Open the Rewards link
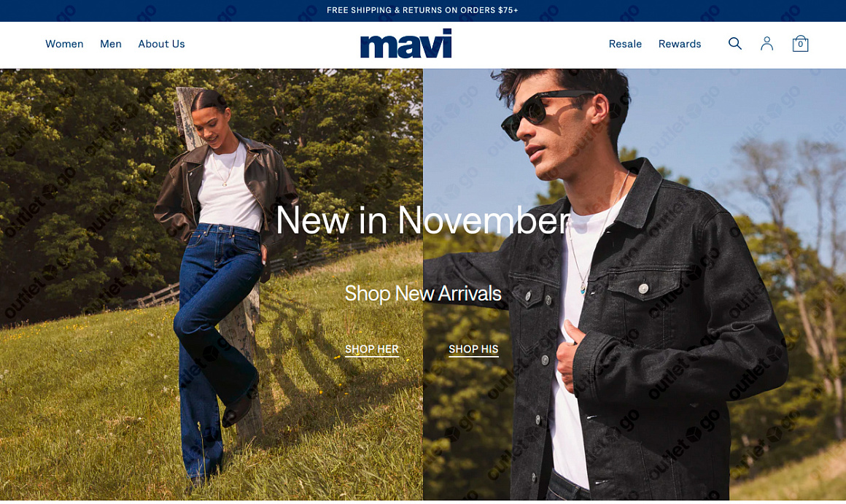846x504 pixels. tap(679, 44)
